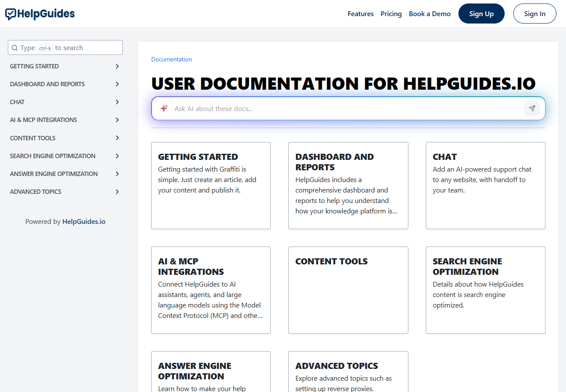
Task: Click the Sign In button
Action: pos(535,14)
